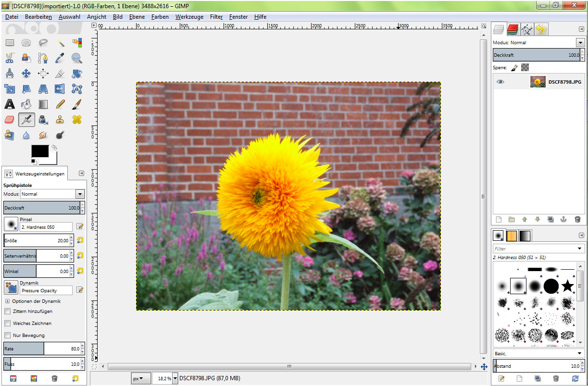Open the px unit selector dropdown

coord(141,378)
